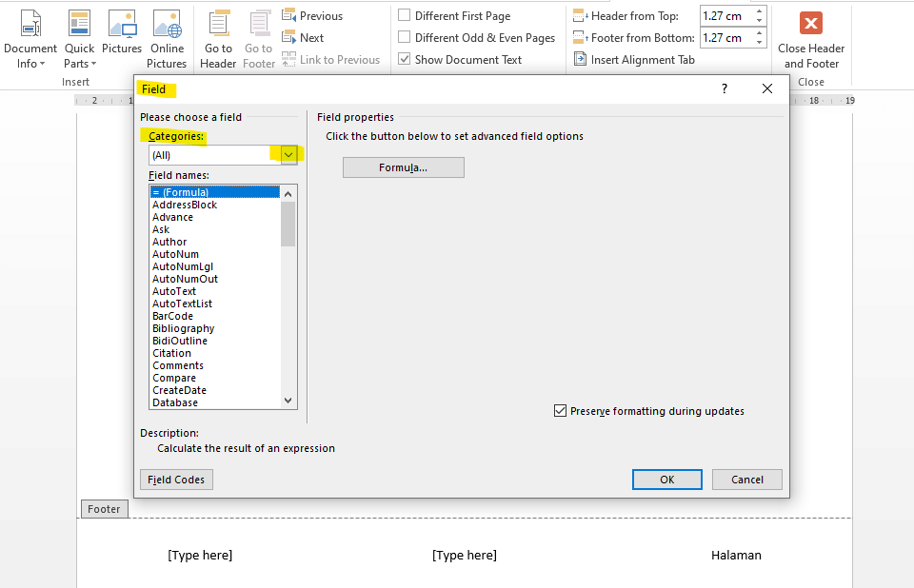Image resolution: width=914 pixels, height=588 pixels.
Task: Select AutoTextList in field names
Action: coord(214,304)
